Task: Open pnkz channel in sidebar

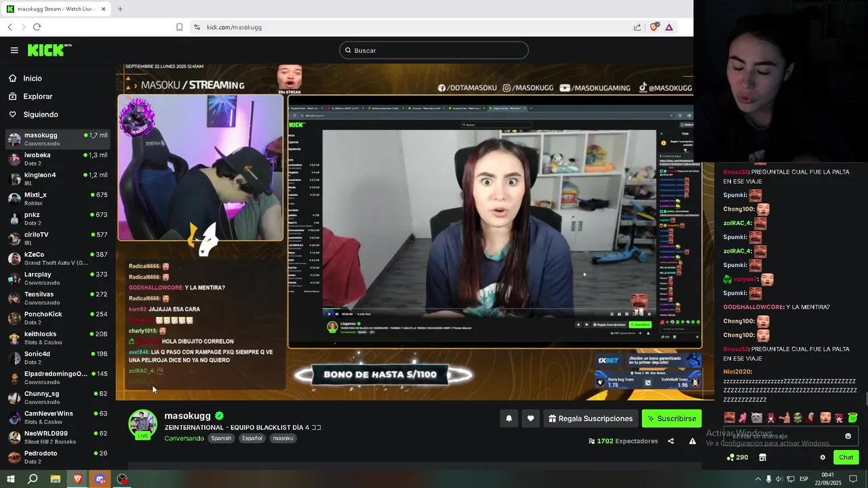Action: click(58, 218)
